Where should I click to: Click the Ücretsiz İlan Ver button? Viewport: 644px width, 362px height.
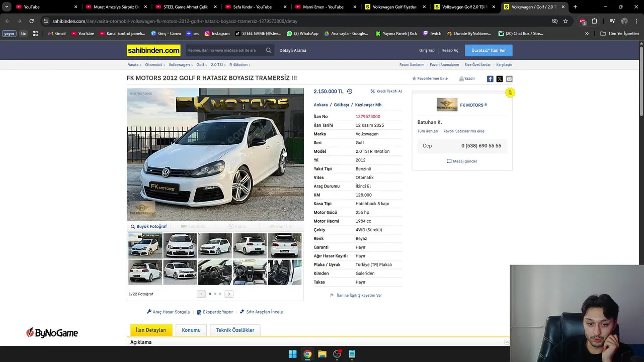[x=489, y=50]
